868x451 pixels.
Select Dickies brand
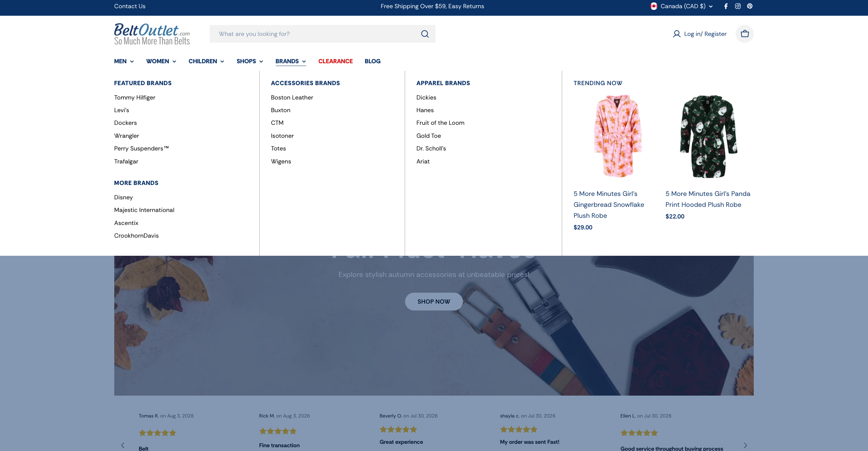426,97
